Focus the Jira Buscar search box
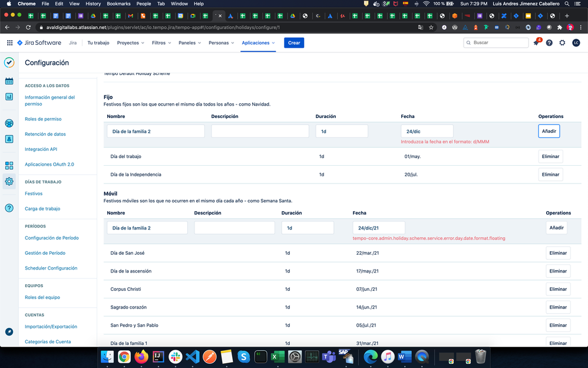Screen dimensions: 588x368 coord(496,43)
